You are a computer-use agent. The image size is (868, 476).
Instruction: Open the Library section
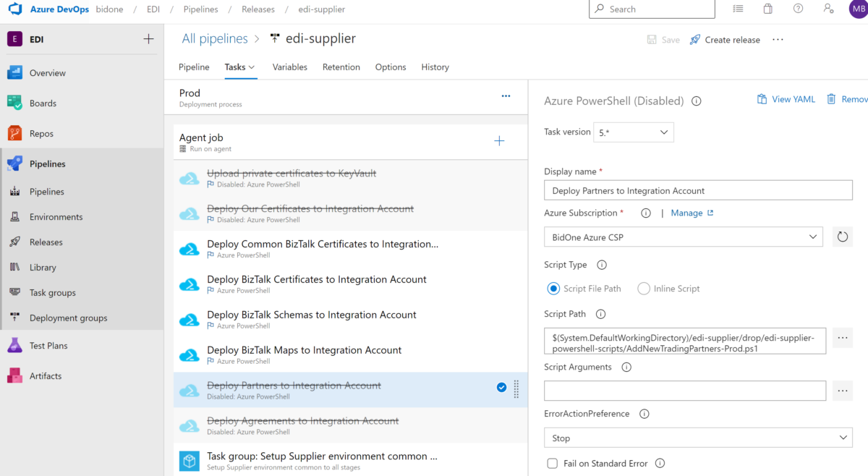coord(43,267)
